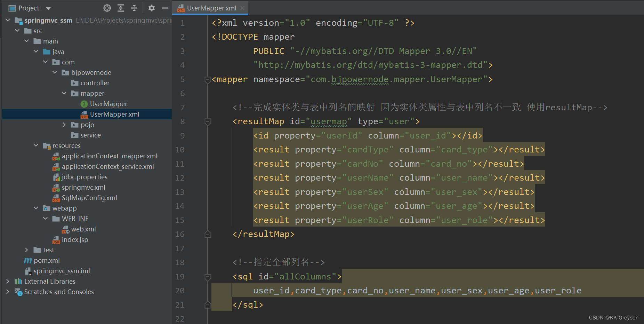The image size is (644, 324).
Task: Collapse the resources folder chevron
Action: [36, 145]
